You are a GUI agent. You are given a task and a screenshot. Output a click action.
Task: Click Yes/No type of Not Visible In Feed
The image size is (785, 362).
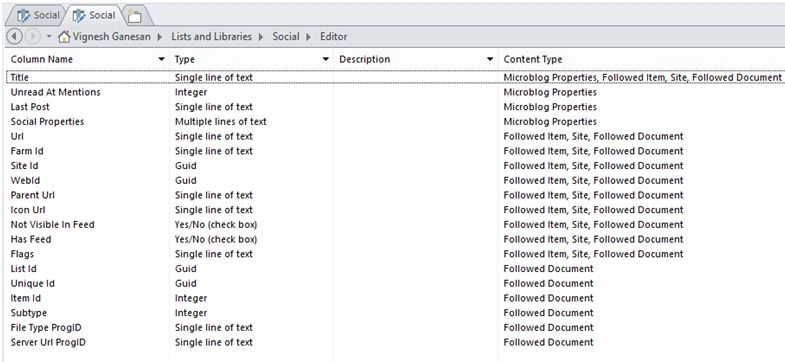coord(216,224)
